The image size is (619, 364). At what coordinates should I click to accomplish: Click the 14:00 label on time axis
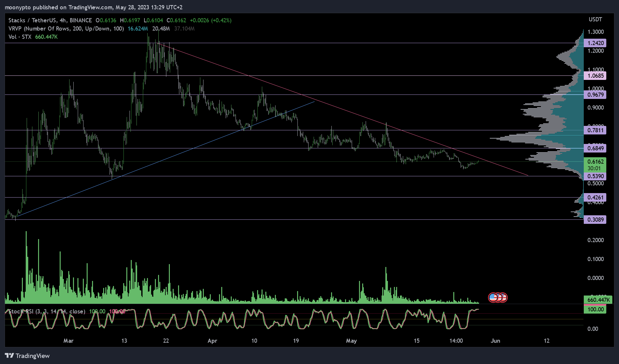point(456,341)
